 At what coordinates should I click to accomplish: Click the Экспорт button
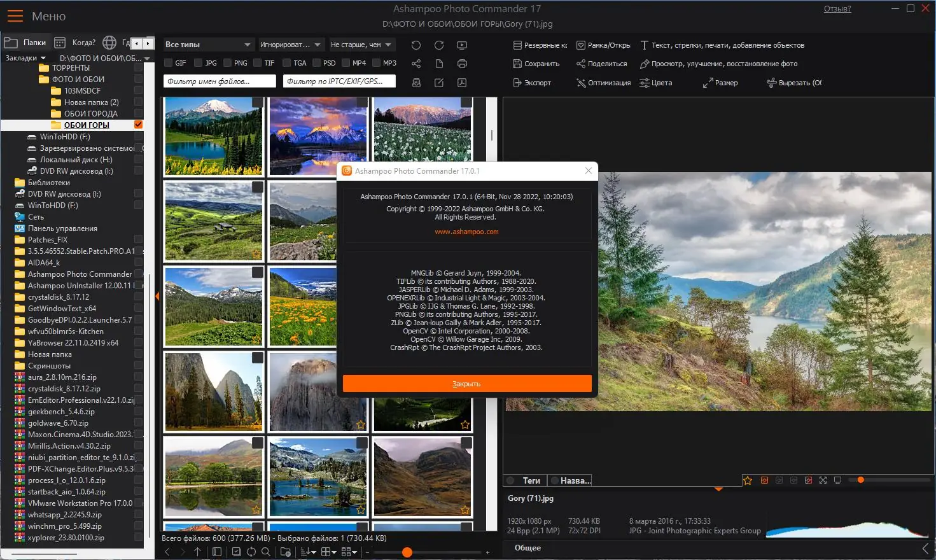coord(532,83)
